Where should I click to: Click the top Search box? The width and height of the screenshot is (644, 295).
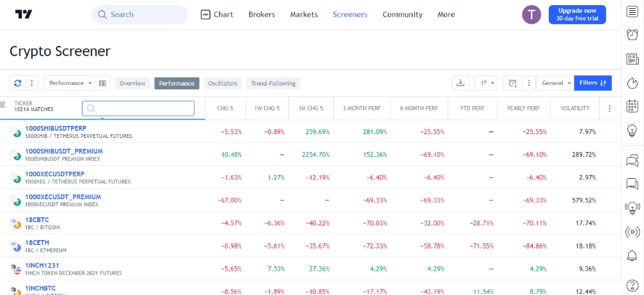pyautogui.click(x=139, y=15)
